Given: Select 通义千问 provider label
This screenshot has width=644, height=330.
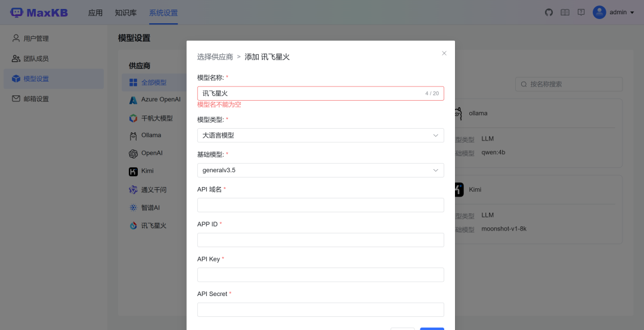Looking at the screenshot, I should point(154,189).
